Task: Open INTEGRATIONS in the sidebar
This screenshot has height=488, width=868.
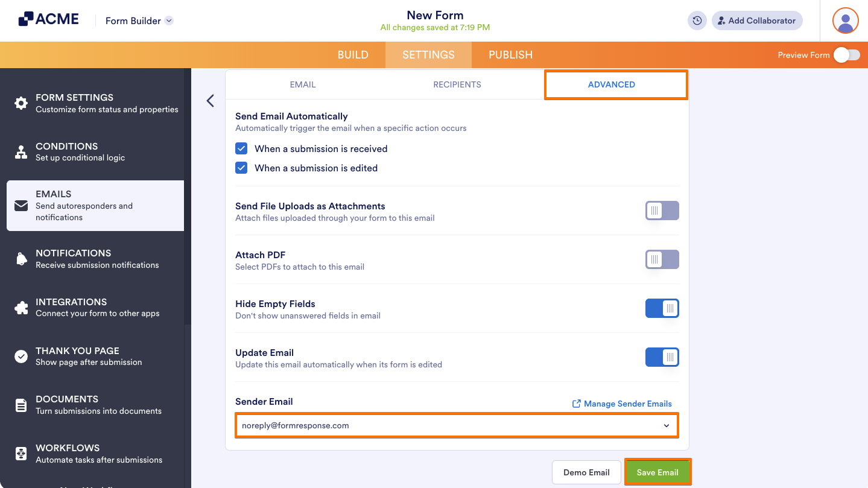Action: [95, 308]
